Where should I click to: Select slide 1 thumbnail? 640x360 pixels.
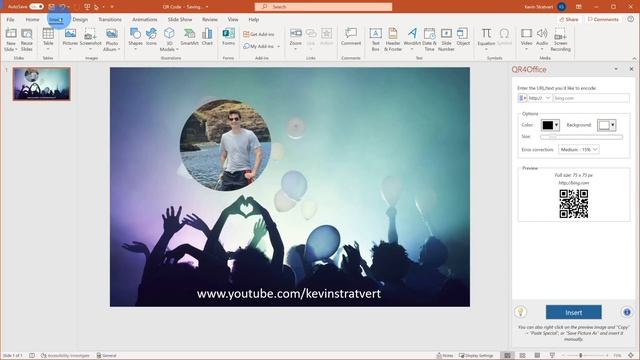point(42,84)
